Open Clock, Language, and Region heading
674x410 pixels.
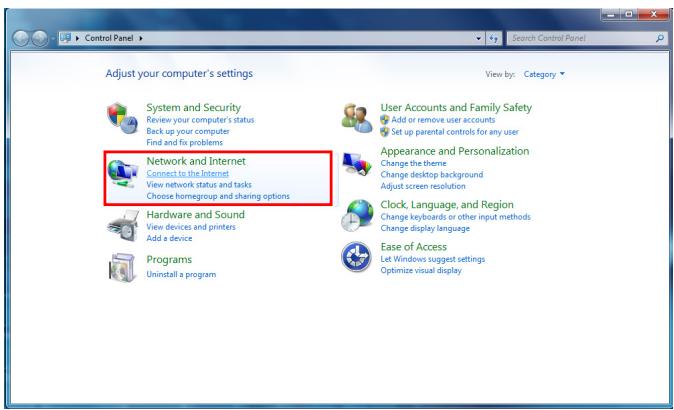447,205
